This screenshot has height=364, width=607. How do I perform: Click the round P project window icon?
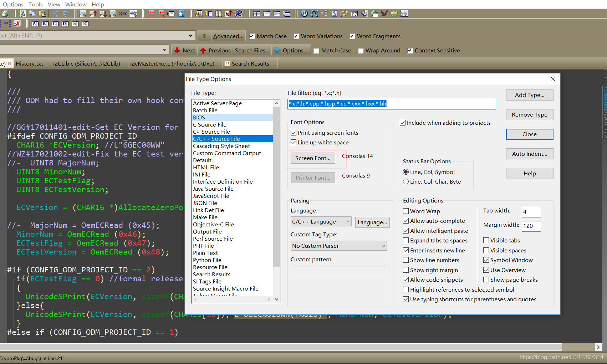(x=304, y=14)
